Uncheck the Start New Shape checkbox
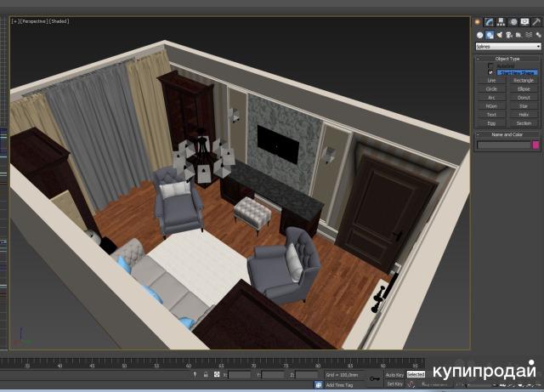 (490, 72)
